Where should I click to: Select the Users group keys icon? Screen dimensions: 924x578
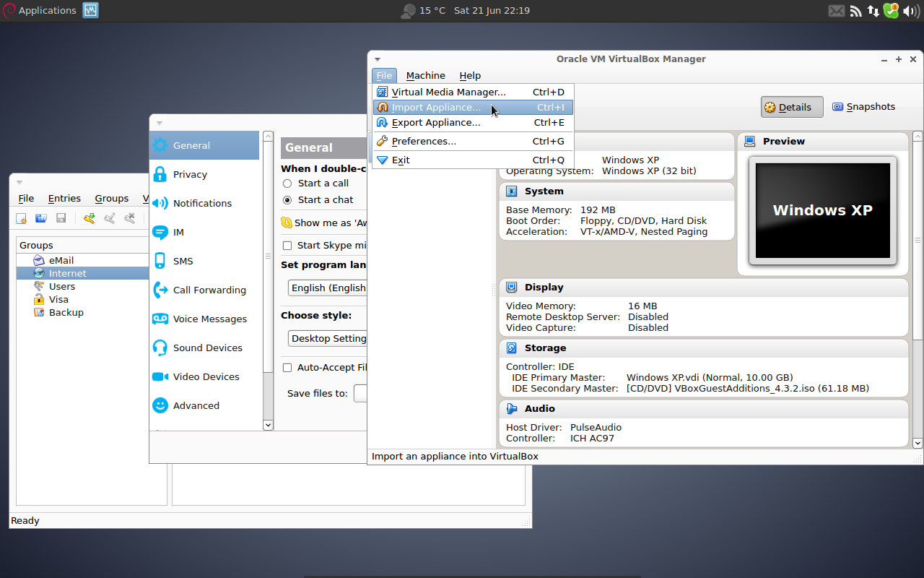point(39,286)
